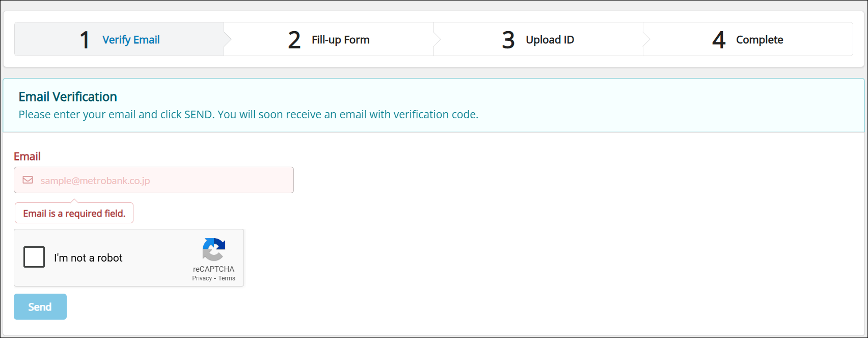Viewport: 868px width, 338px height.
Task: Go to the "Fill-up Form" step label
Action: 340,40
